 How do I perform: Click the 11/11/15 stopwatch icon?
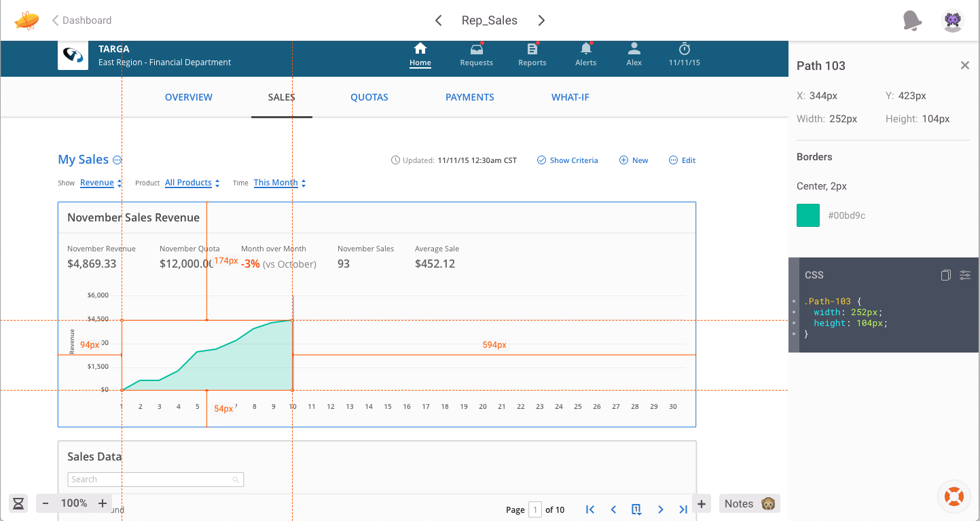[x=685, y=49]
